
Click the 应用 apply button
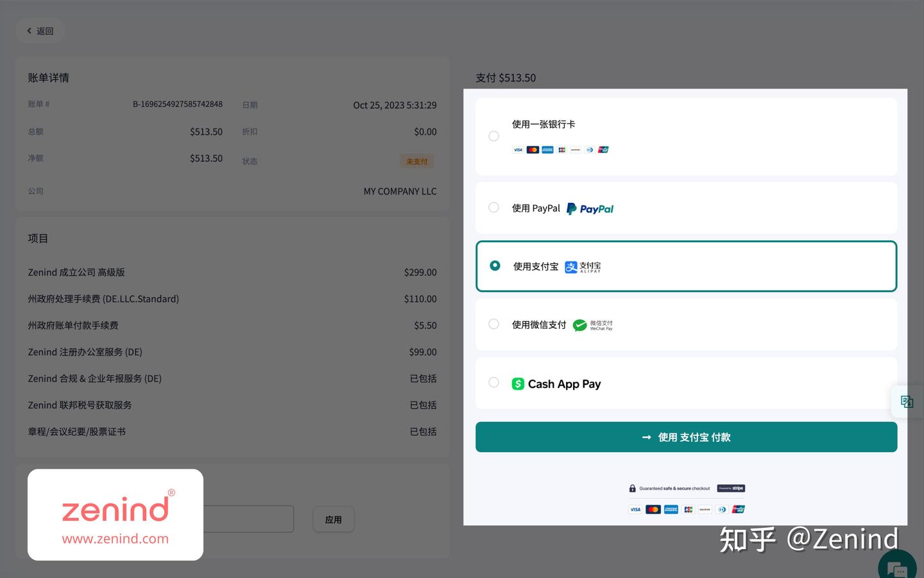tap(333, 520)
